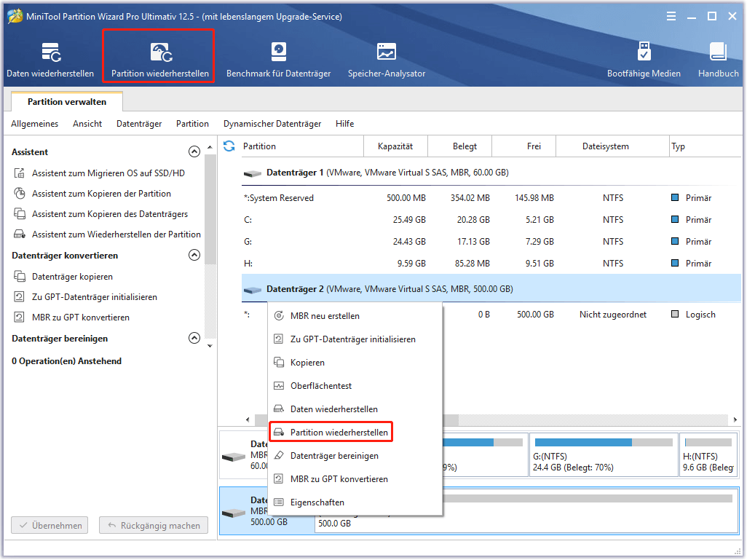
Task: Select the 500.0 GB unallocated disk map block
Action: tap(526, 510)
